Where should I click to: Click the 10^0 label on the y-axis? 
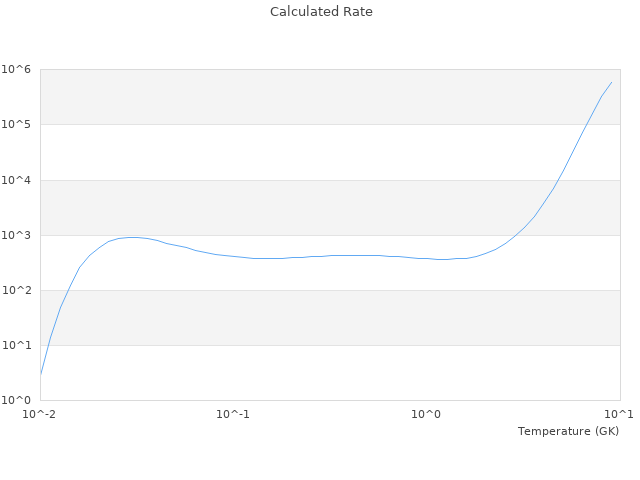[x=17, y=400]
